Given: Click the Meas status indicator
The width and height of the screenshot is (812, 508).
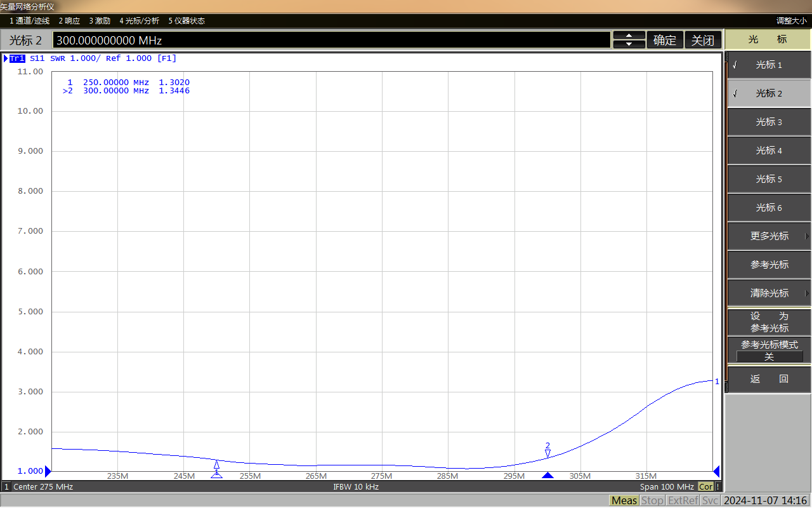Looking at the screenshot, I should pos(624,500).
